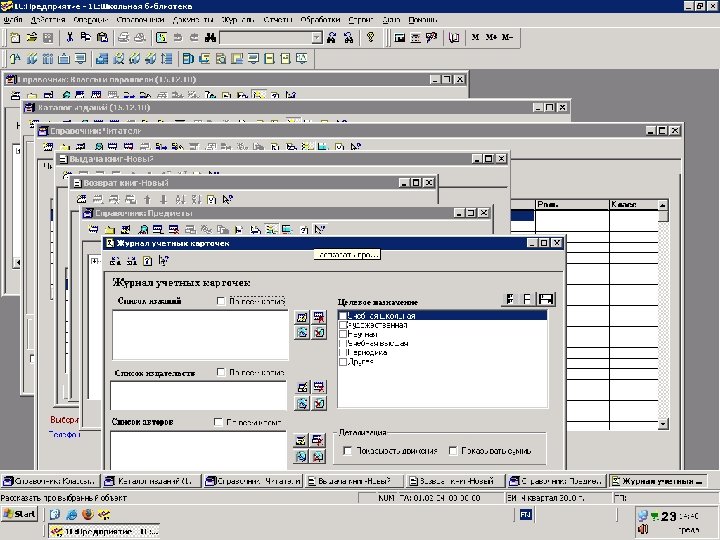The image size is (720, 540).
Task: Click inside the Список авторов list field
Action: pyautogui.click(x=198, y=450)
